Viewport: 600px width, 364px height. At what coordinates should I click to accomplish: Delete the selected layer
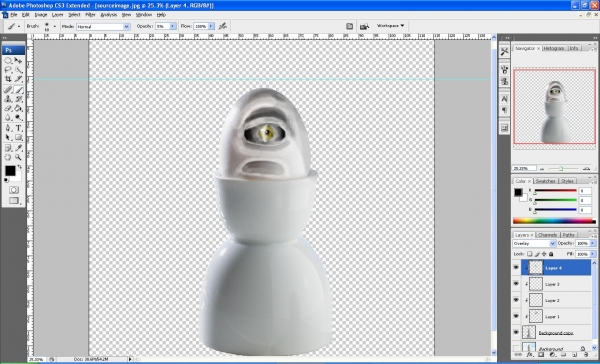[586, 355]
